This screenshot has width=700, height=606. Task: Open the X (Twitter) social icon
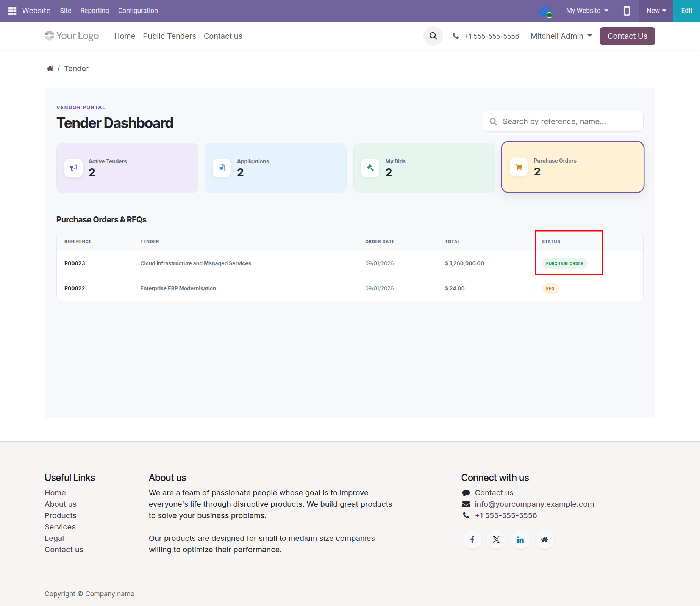point(496,540)
